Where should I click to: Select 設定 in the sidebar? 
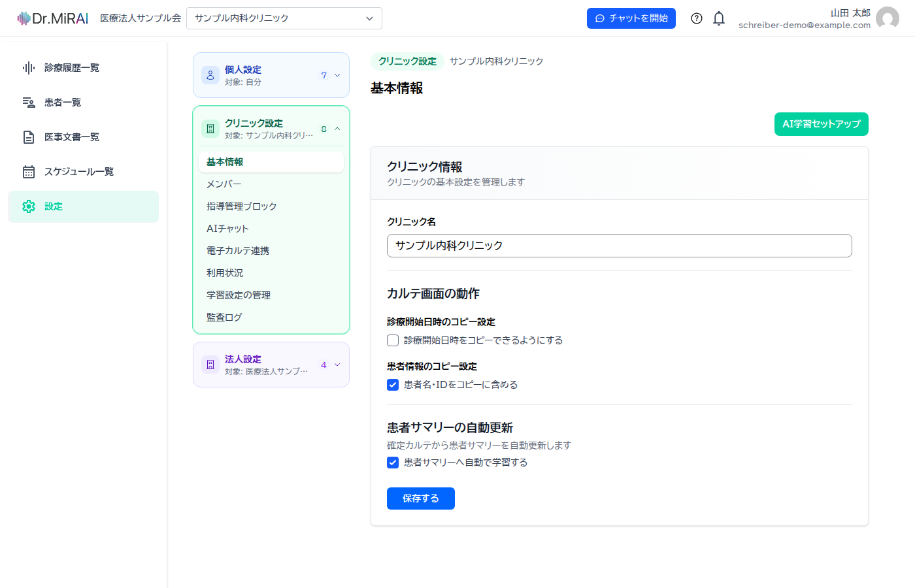84,206
